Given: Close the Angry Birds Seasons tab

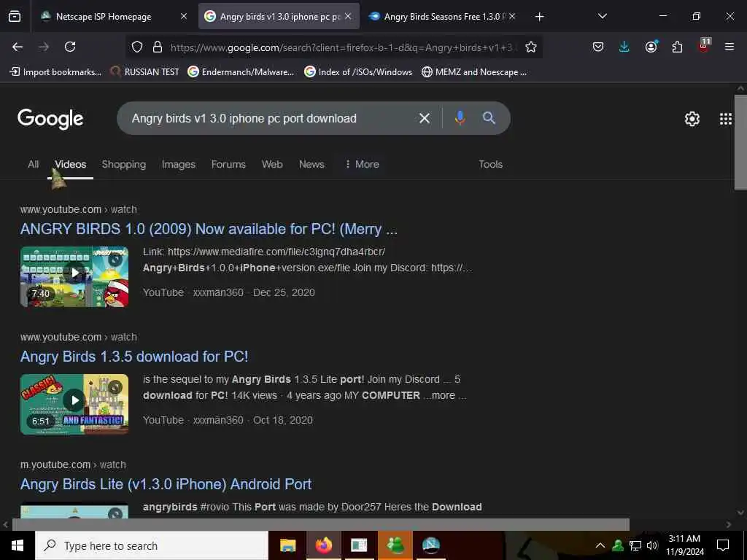Looking at the screenshot, I should pos(512,16).
